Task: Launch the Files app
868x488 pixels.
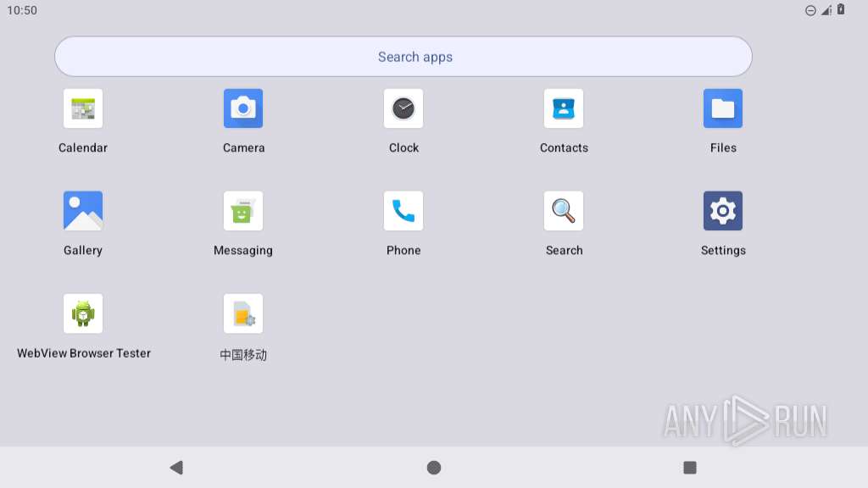Action: [x=723, y=108]
